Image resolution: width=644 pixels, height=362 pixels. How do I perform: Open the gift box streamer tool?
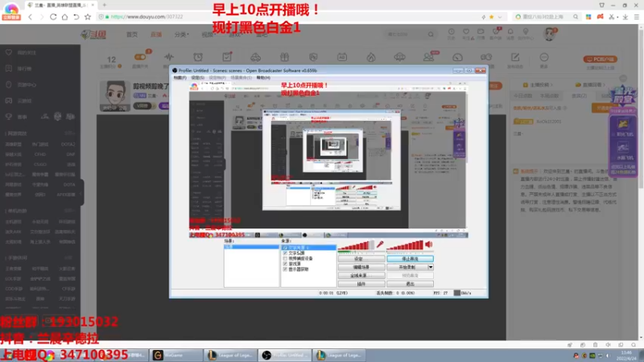coord(284,57)
